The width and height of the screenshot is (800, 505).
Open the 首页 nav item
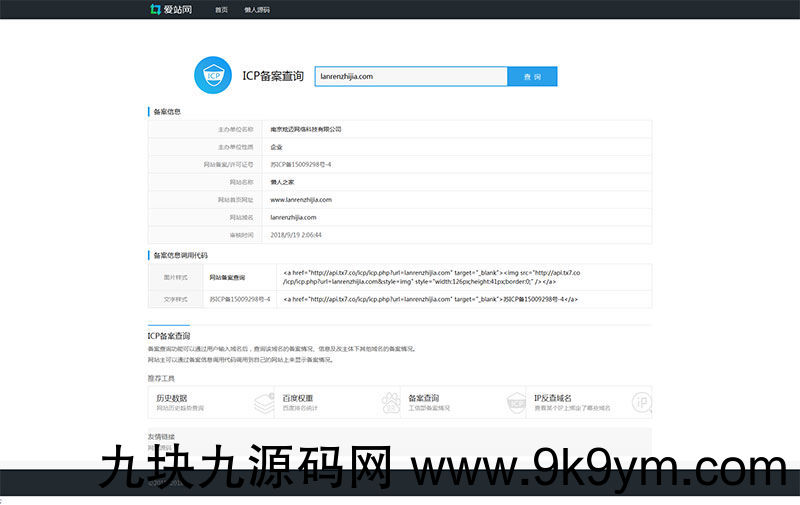(221, 10)
